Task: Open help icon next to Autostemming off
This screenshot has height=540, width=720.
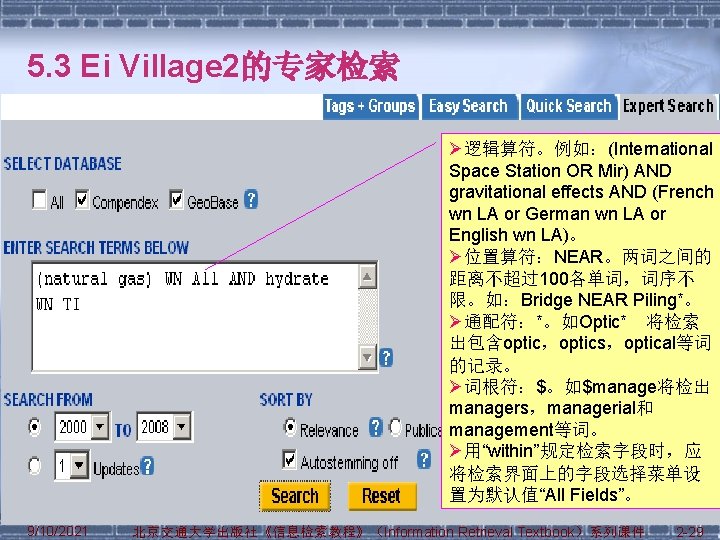Action: point(424,460)
